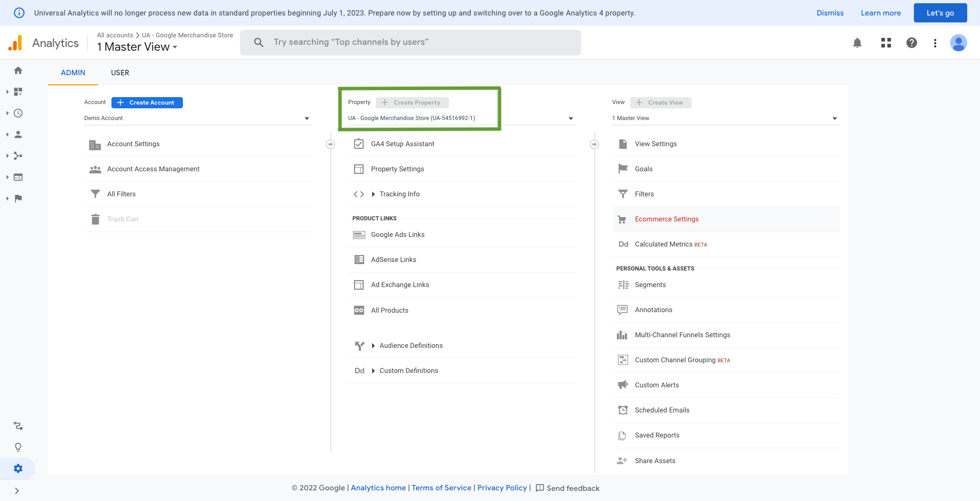Dismiss the Universal Analytics banner
The height and width of the screenshot is (501, 980).
click(x=830, y=13)
